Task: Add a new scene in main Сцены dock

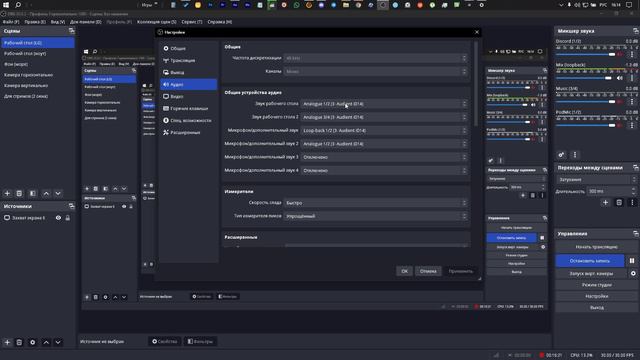Action: (x=7, y=193)
